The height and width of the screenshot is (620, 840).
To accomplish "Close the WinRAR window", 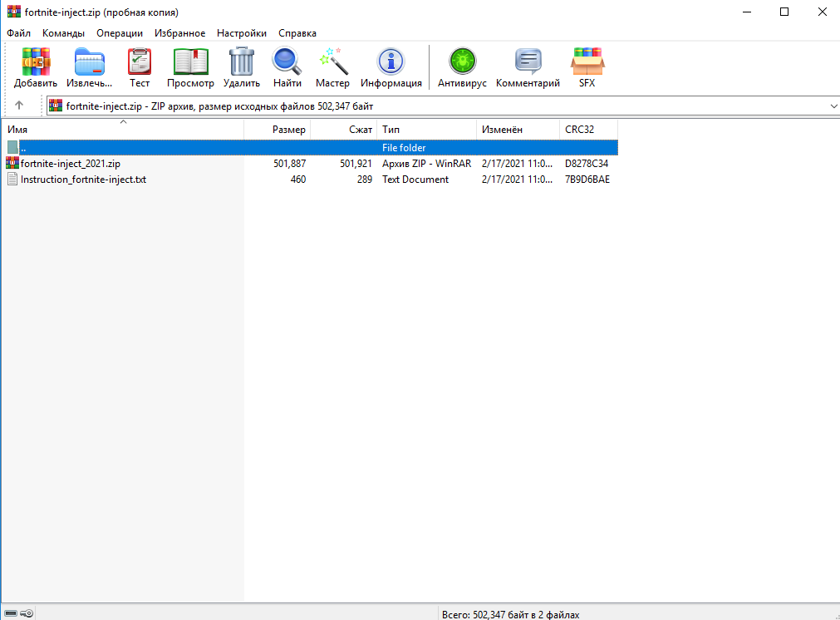I will tap(823, 12).
